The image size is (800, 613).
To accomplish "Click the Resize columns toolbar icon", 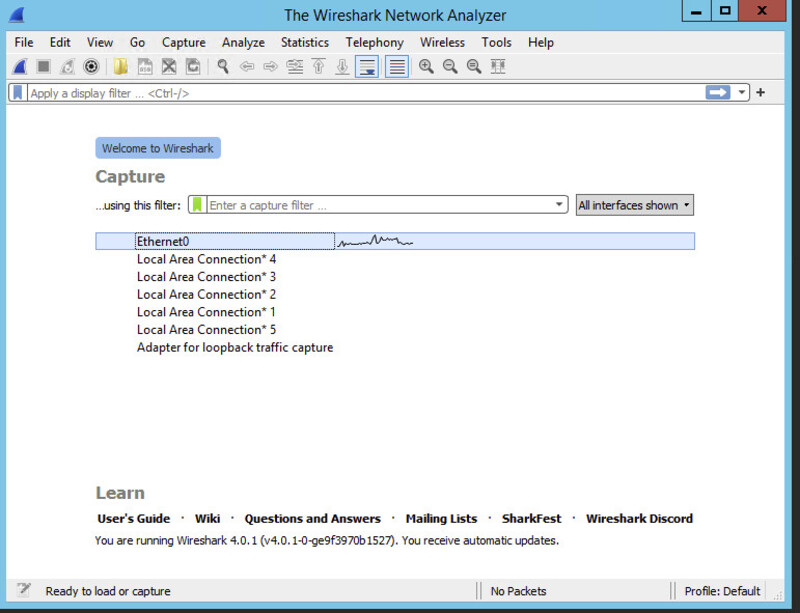I will 498,67.
